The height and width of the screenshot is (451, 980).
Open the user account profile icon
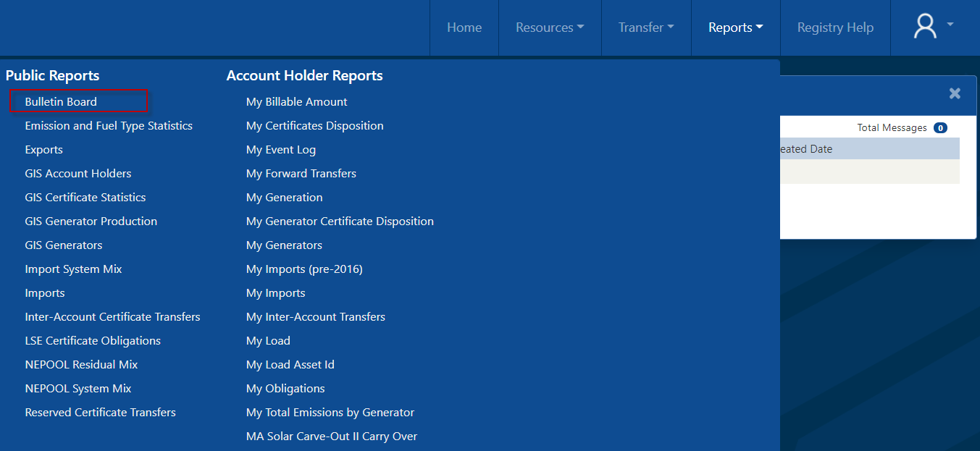932,27
